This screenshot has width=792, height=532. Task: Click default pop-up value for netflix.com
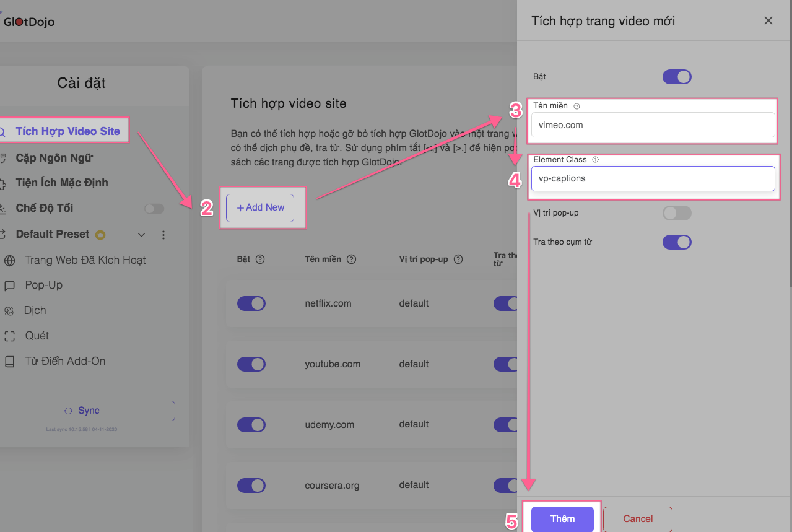414,303
